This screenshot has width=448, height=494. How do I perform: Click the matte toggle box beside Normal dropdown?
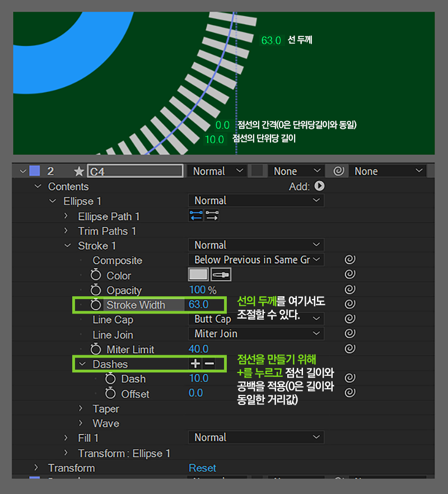[258, 171]
